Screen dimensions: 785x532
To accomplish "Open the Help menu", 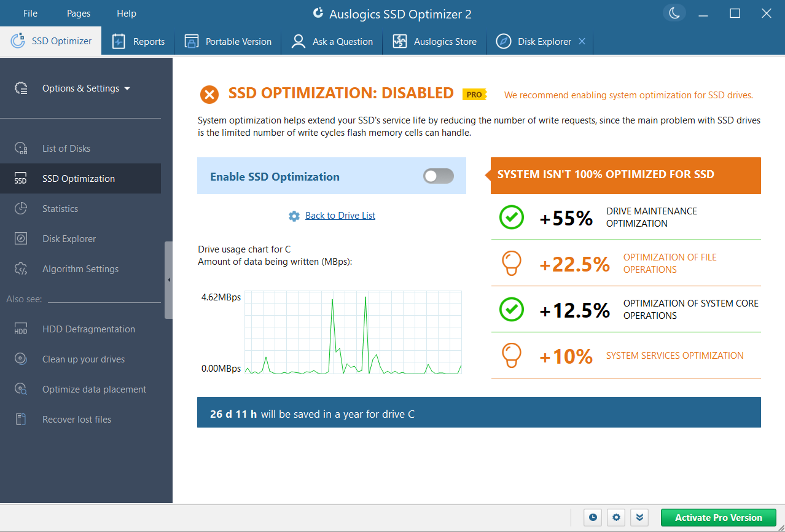I will click(x=126, y=13).
